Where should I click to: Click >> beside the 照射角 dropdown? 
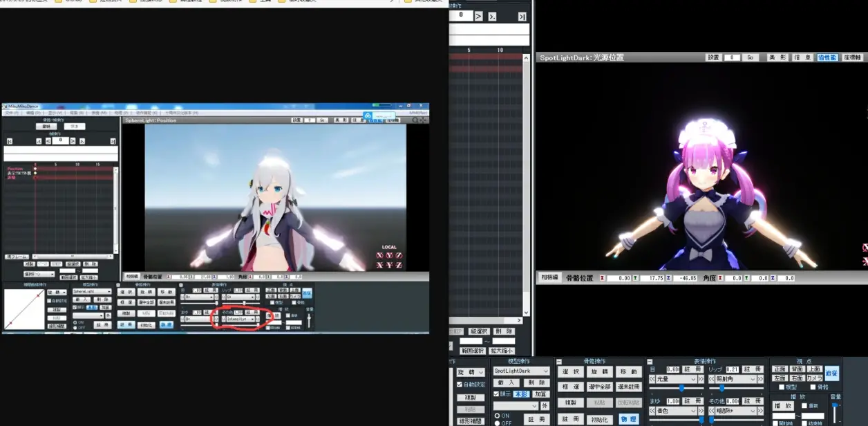(760, 378)
